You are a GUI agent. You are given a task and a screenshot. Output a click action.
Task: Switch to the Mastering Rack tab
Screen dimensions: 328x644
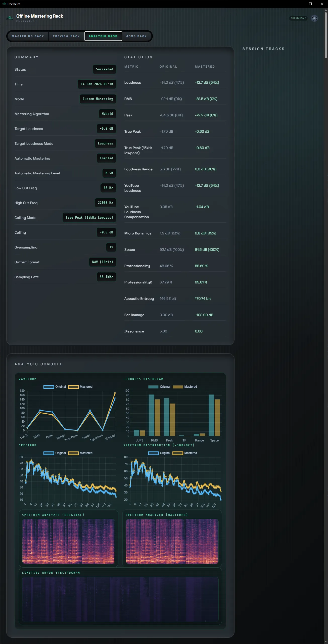[28, 36]
